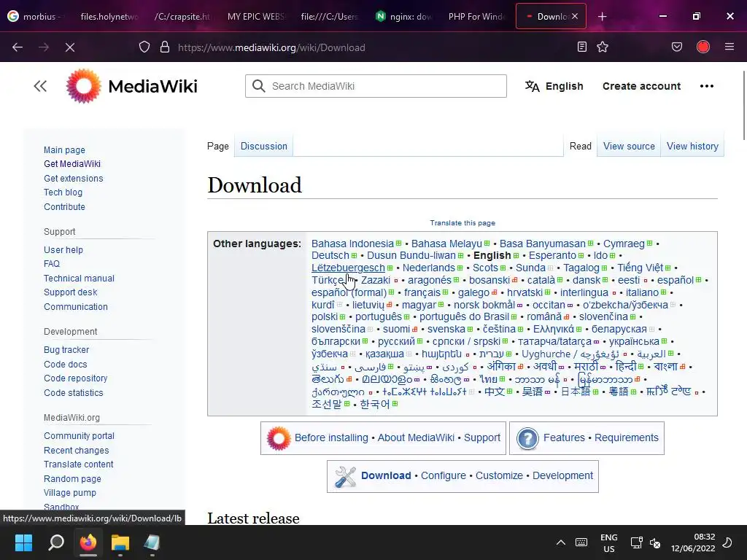This screenshot has height=560, width=747.
Task: Click the padlock site security icon
Action: tap(165, 47)
